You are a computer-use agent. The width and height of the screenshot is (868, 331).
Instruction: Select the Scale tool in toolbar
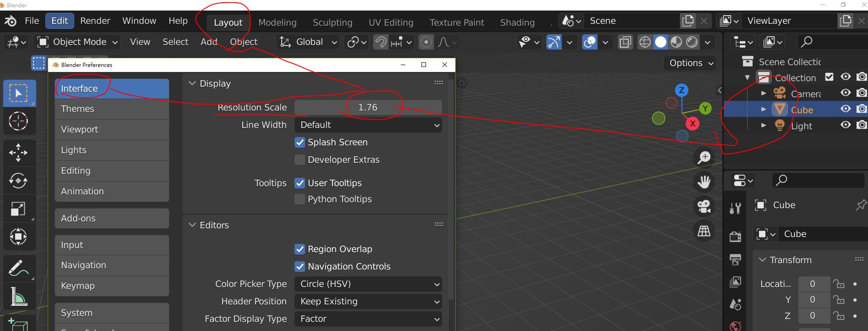click(18, 209)
